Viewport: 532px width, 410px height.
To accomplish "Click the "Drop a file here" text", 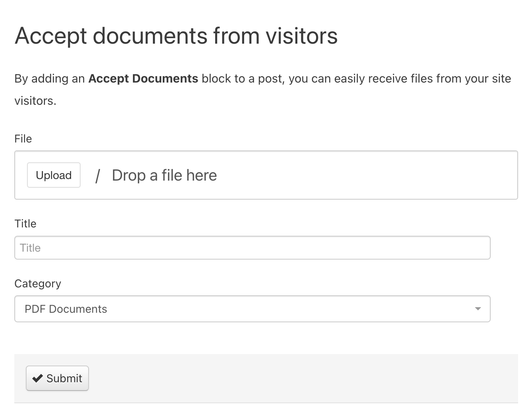I will coord(164,175).
